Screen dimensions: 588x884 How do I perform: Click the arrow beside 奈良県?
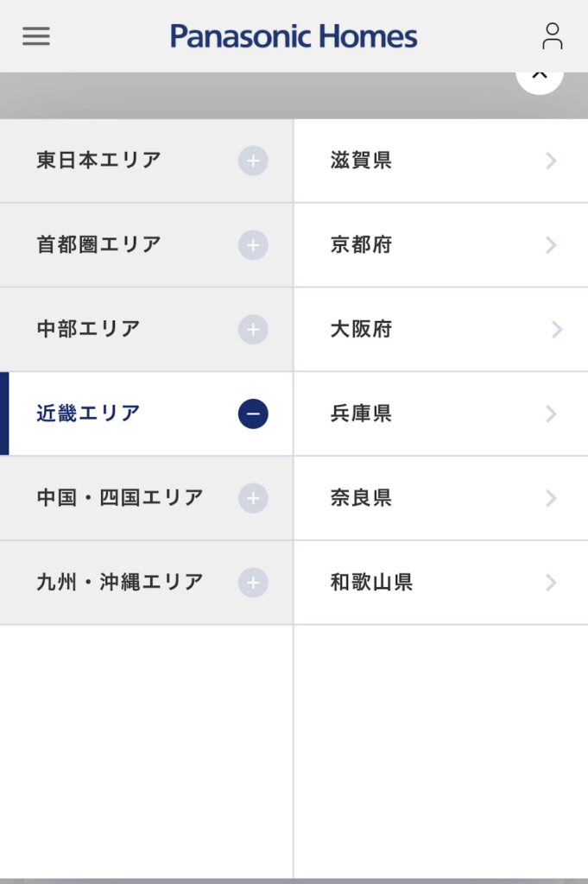pyautogui.click(x=551, y=498)
